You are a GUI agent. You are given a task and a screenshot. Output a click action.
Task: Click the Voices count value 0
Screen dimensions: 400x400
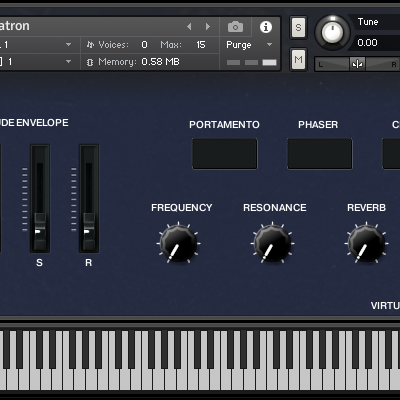pos(144,45)
